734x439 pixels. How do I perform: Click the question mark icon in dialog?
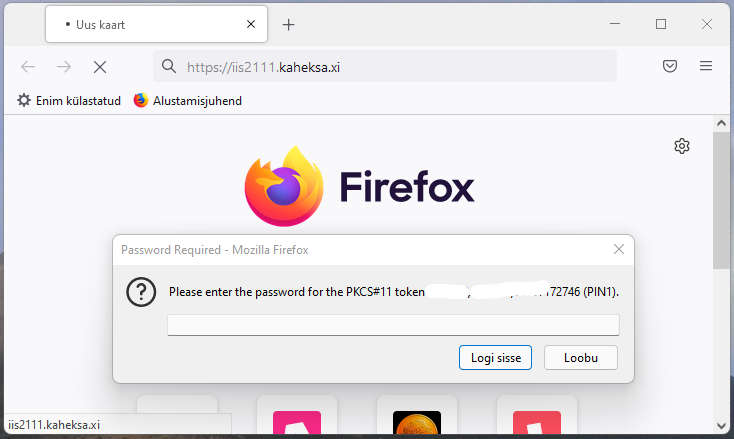(x=141, y=292)
